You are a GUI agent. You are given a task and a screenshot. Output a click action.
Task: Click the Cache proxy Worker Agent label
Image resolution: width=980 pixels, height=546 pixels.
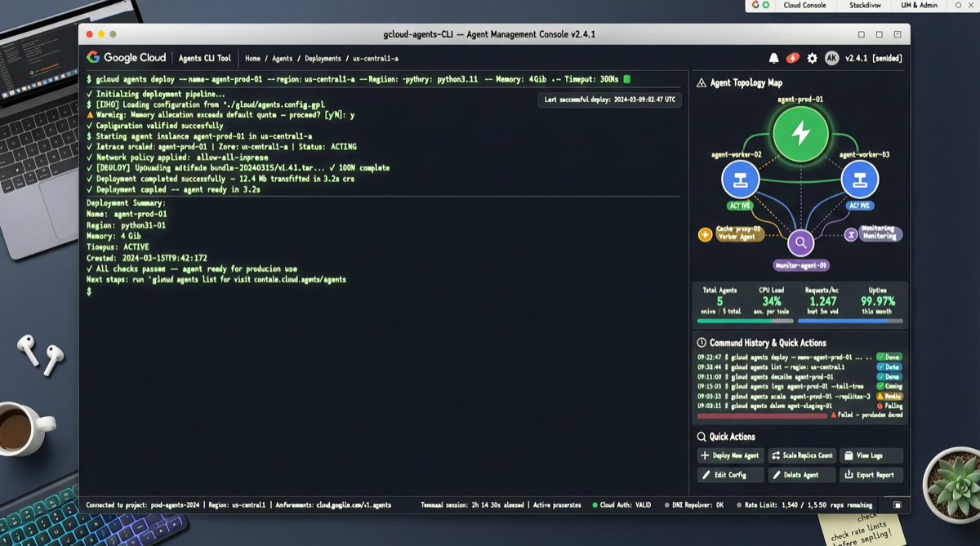click(739, 233)
